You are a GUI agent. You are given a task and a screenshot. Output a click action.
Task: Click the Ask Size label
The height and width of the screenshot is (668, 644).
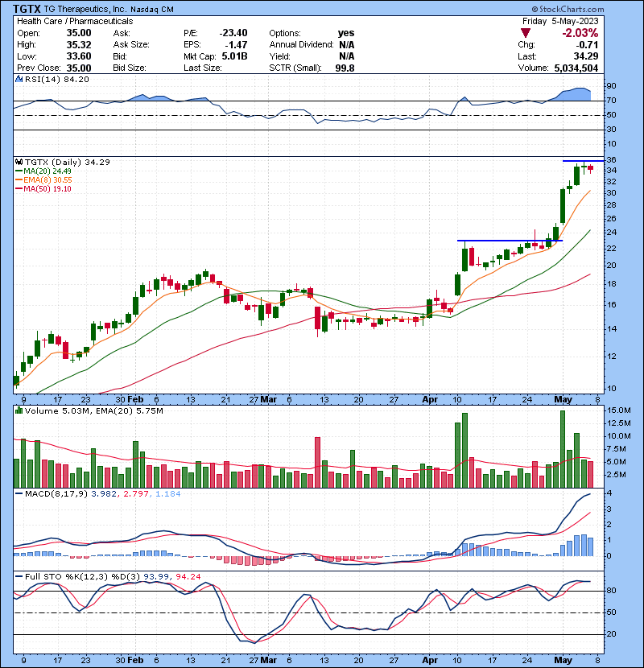coord(131,45)
